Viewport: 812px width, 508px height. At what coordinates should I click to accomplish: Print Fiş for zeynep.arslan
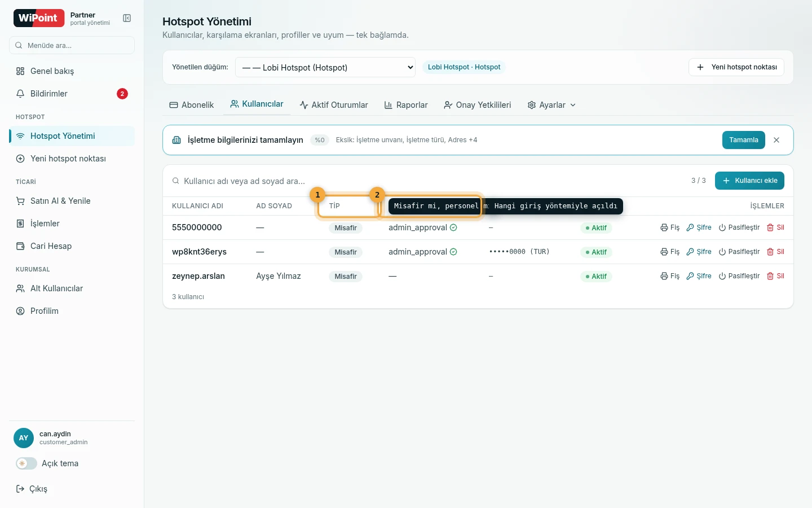click(670, 276)
